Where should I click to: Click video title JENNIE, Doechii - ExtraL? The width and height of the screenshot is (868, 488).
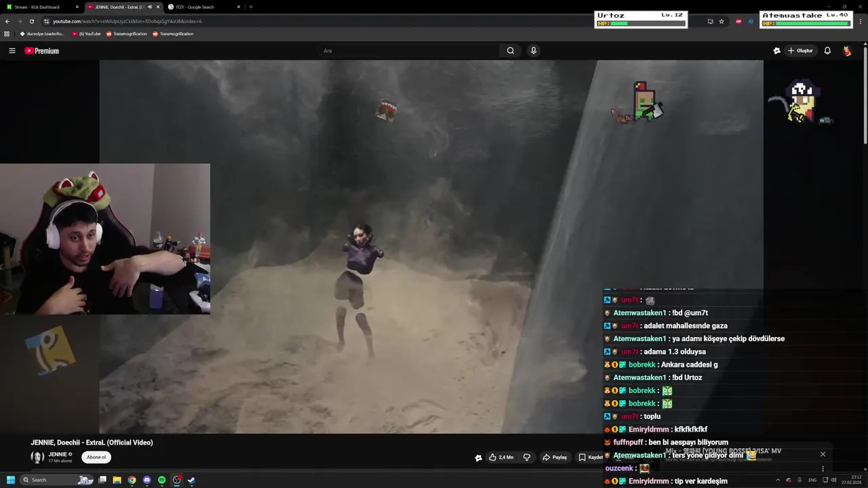[x=92, y=443]
